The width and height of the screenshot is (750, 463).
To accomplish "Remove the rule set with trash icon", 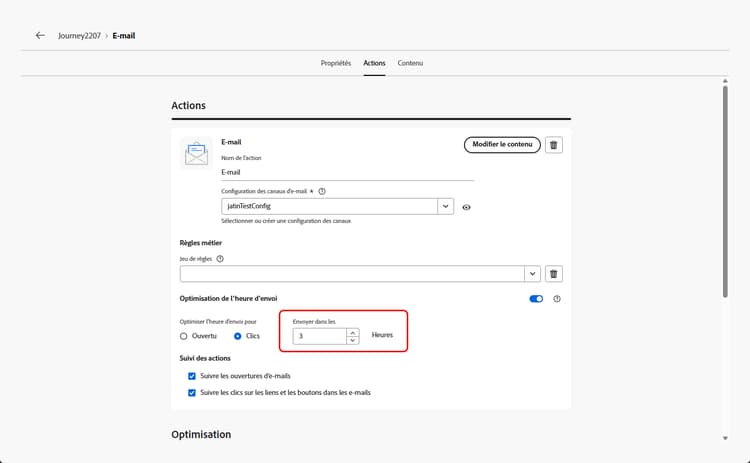I will [x=553, y=274].
